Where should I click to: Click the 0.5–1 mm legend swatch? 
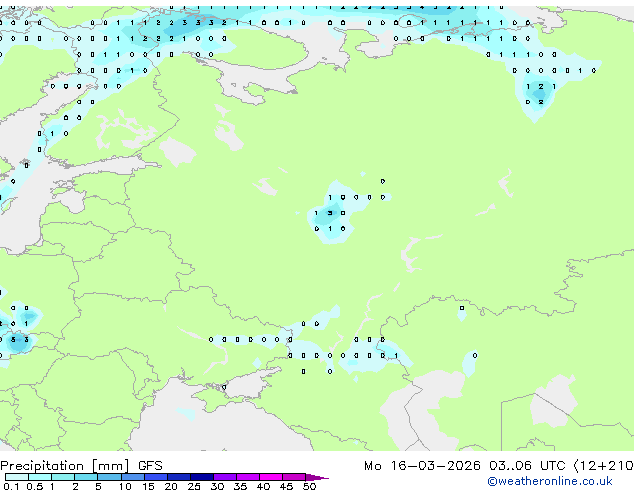(x=40, y=477)
